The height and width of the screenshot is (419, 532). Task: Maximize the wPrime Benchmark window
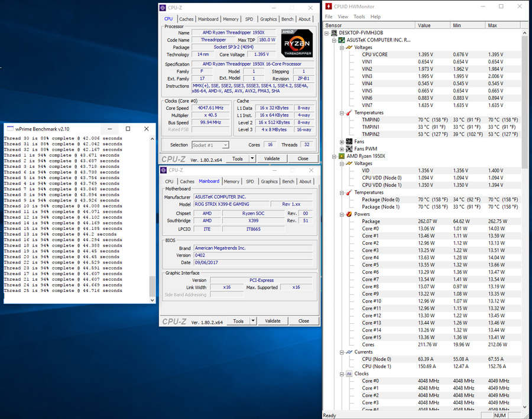128,129
